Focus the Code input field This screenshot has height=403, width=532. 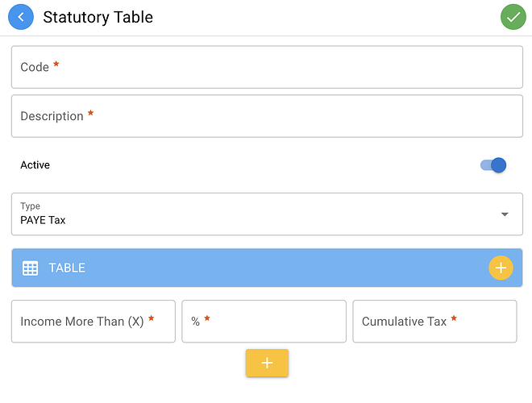[x=267, y=67]
